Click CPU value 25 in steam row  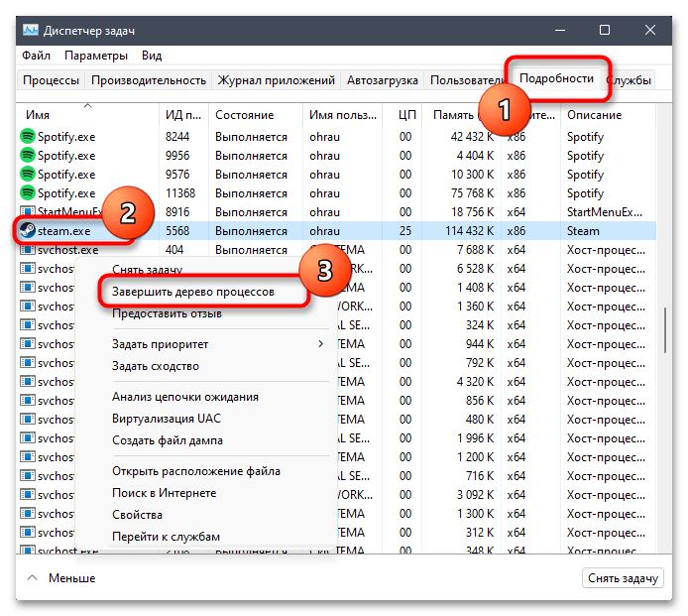405,231
